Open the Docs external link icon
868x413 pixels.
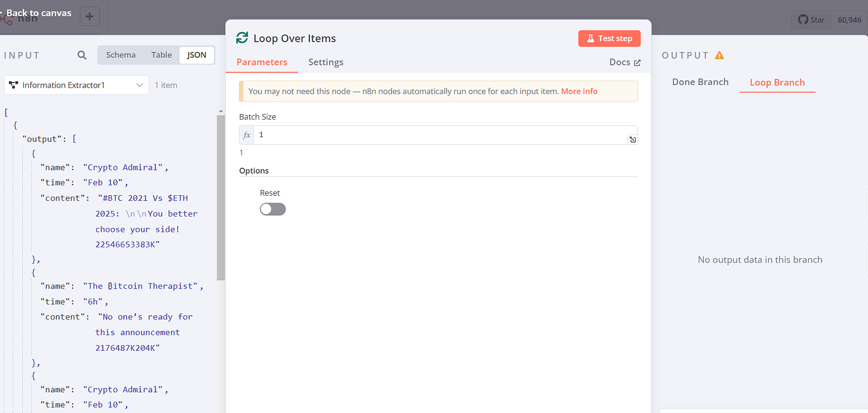click(x=638, y=62)
